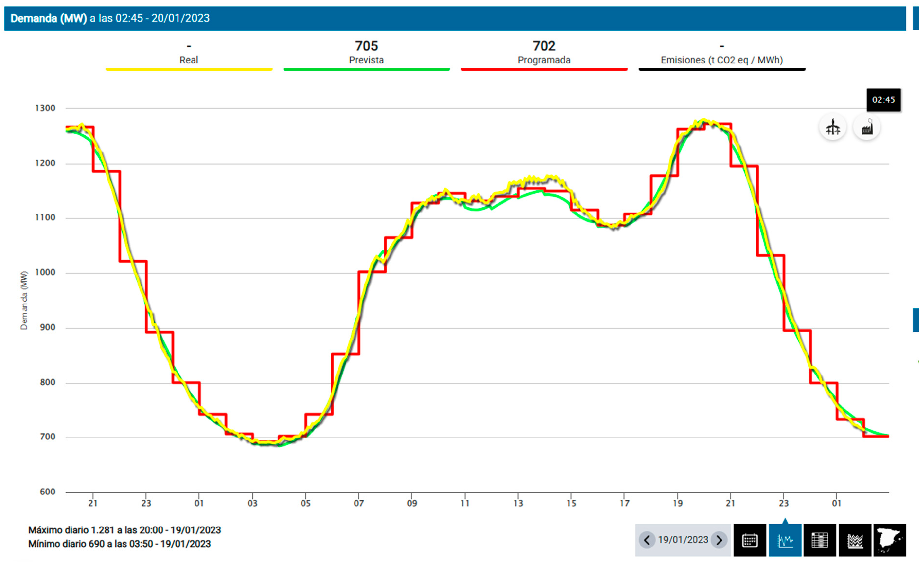Advance to the next day arrow

pyautogui.click(x=719, y=540)
